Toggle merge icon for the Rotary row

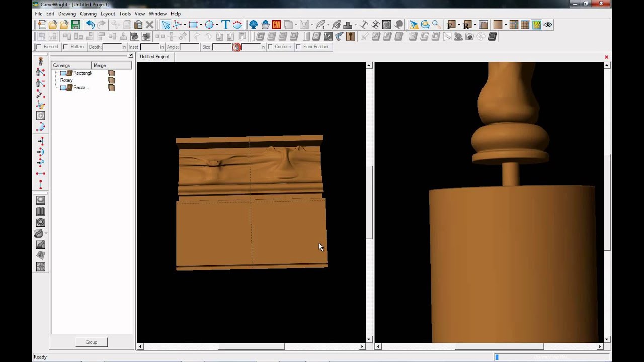pyautogui.click(x=112, y=80)
